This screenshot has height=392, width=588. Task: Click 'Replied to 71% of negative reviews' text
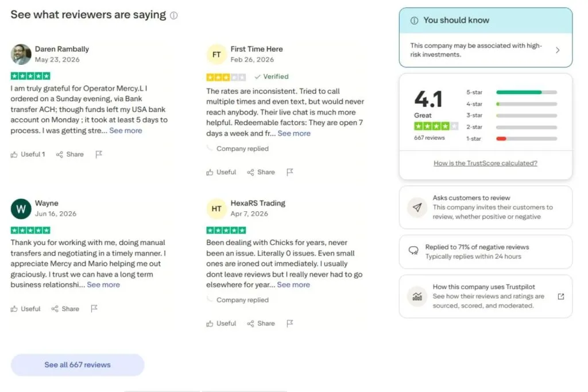(477, 247)
